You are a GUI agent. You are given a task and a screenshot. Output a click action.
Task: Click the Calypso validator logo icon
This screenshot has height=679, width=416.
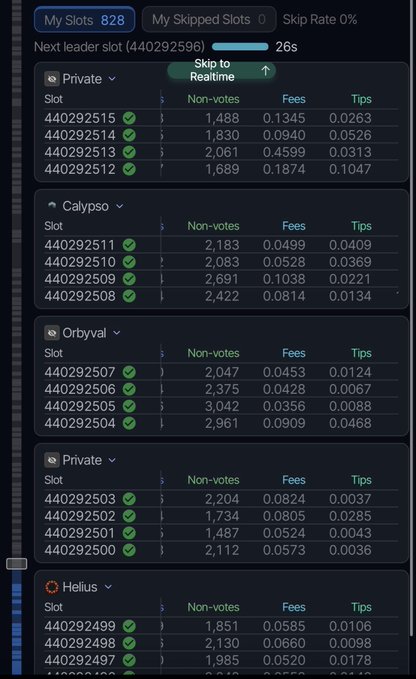(52, 206)
